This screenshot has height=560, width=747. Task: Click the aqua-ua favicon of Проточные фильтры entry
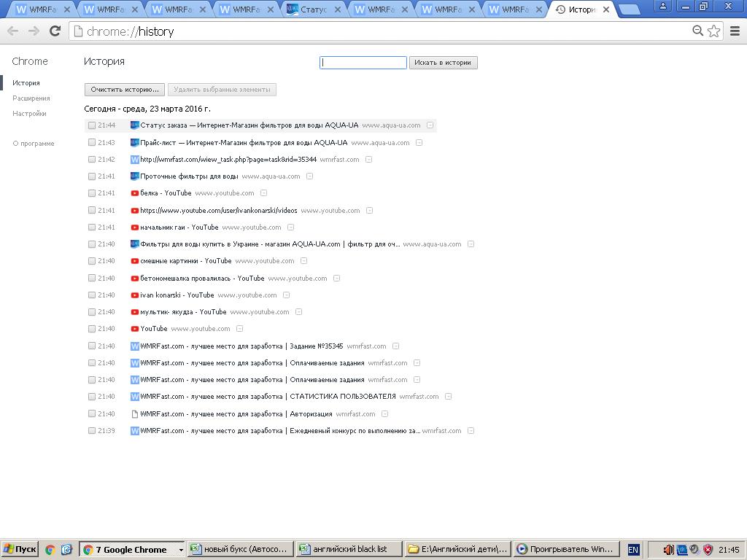point(135,176)
